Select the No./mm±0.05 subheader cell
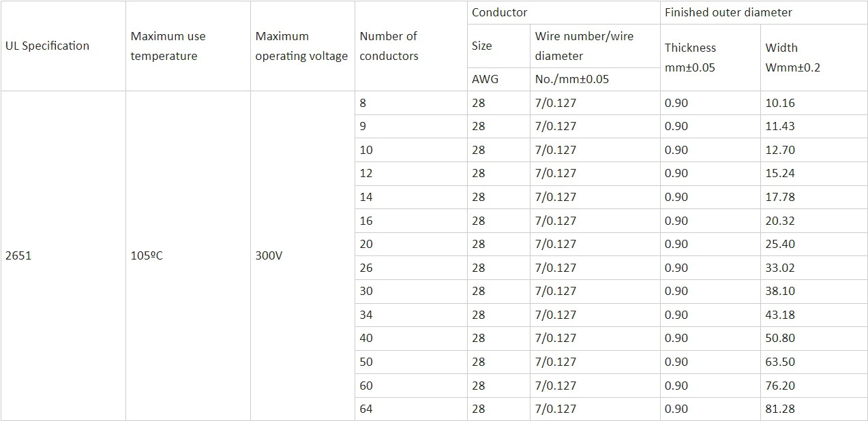The width and height of the screenshot is (868, 421). click(571, 79)
